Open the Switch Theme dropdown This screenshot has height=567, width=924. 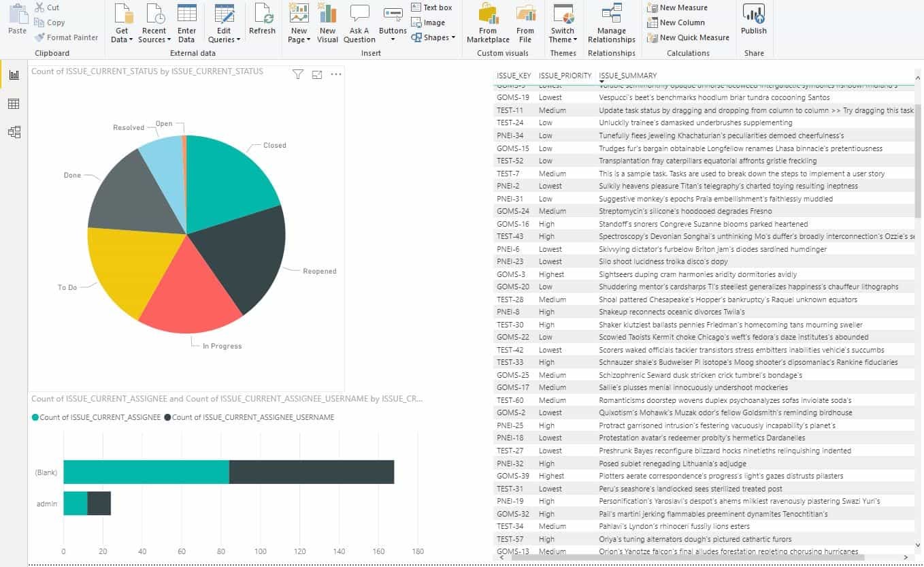(x=563, y=24)
